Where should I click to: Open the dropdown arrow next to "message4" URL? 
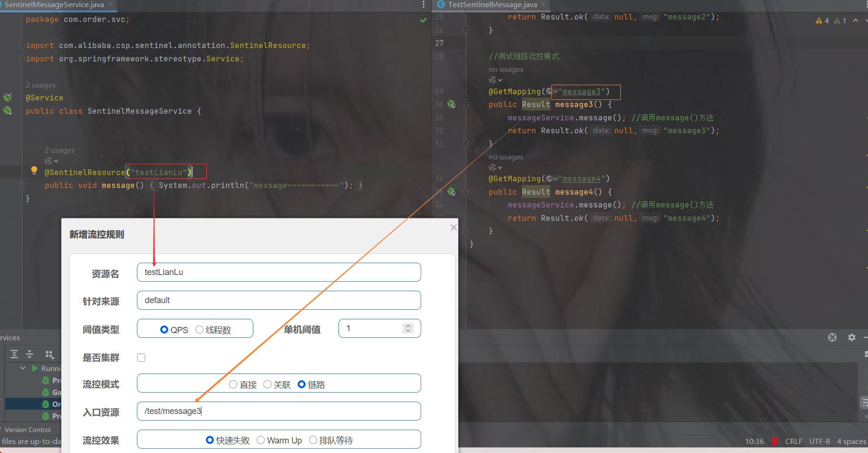click(x=555, y=179)
